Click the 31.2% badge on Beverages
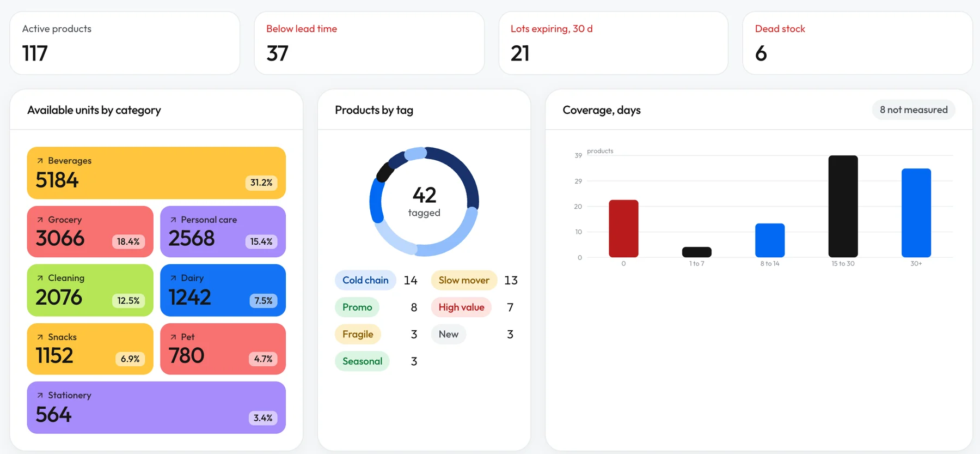980x454 pixels. pyautogui.click(x=261, y=183)
